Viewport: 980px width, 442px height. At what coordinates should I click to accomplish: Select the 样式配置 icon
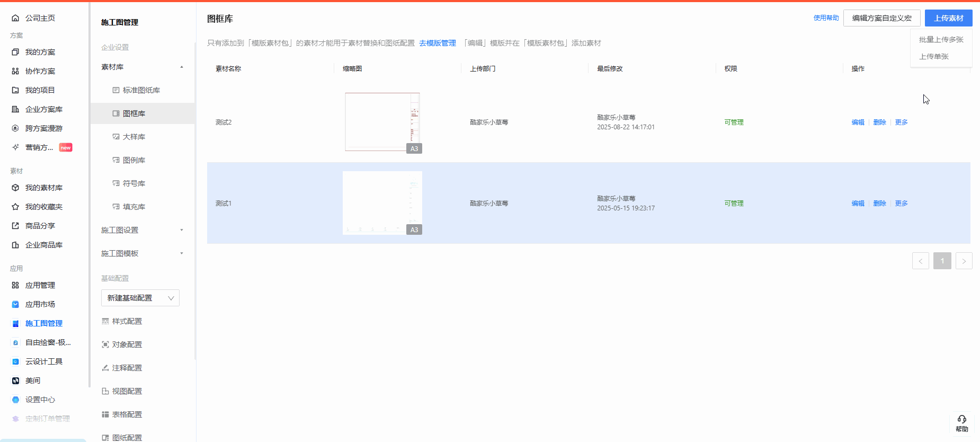(x=105, y=321)
